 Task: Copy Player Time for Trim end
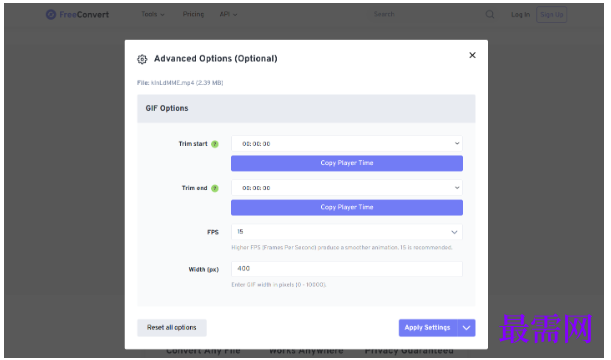click(x=347, y=207)
